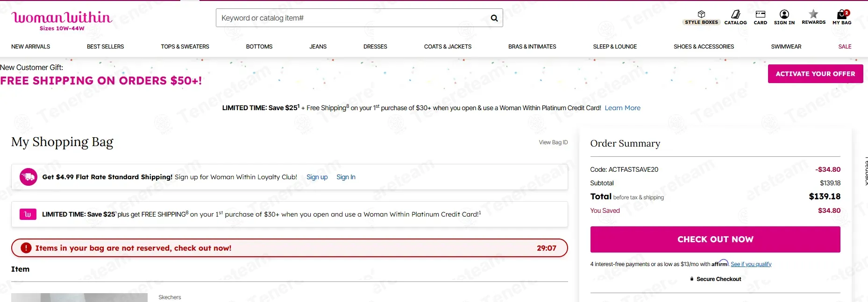The height and width of the screenshot is (302, 868).
Task: Open New Arrivals menu
Action: click(30, 47)
